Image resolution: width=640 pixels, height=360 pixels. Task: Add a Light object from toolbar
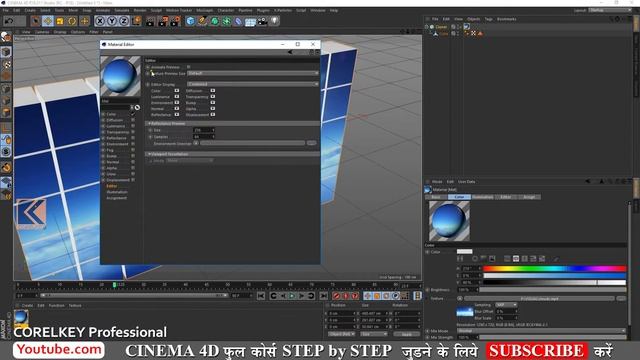click(x=275, y=21)
